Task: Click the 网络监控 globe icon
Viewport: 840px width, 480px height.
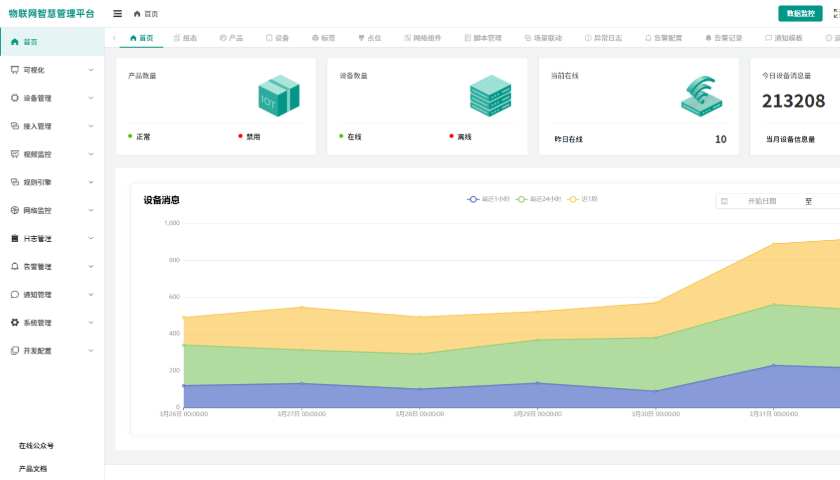Action: point(14,210)
